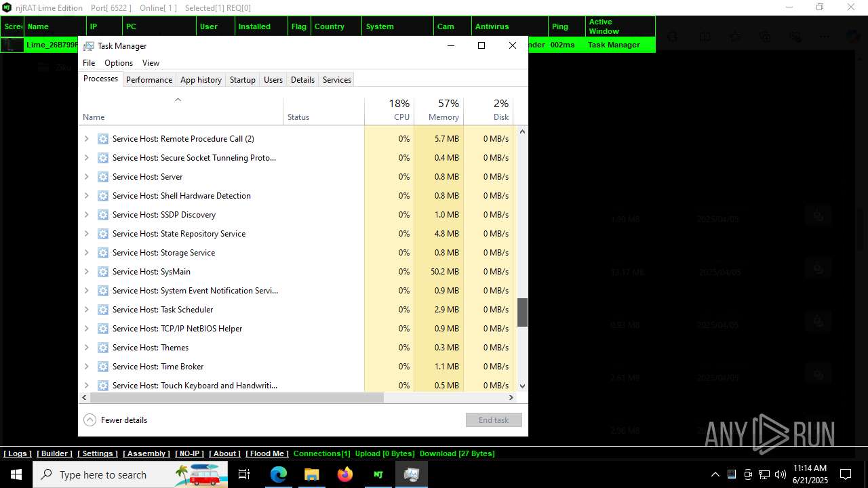Switch to Services tab
This screenshot has width=868, height=488.
pyautogui.click(x=337, y=80)
